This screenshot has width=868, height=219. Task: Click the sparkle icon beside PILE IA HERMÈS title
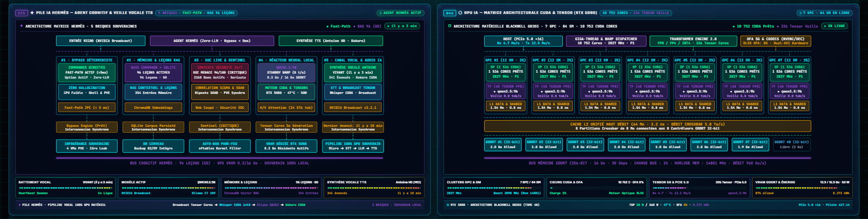coord(32,13)
